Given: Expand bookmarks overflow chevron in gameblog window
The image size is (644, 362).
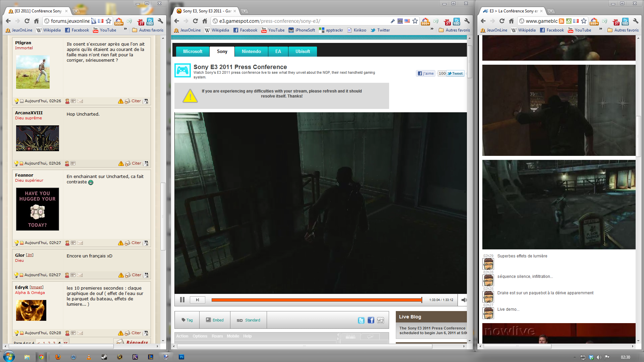Looking at the screenshot, I should click(x=600, y=29).
